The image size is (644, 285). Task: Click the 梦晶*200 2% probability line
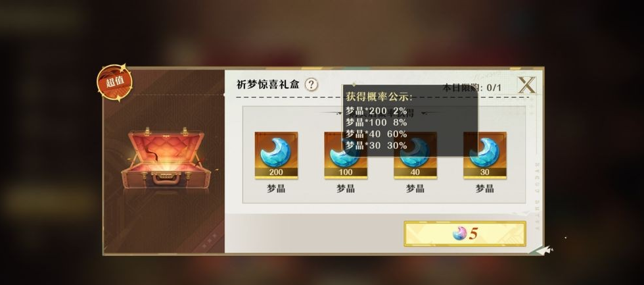pos(376,111)
